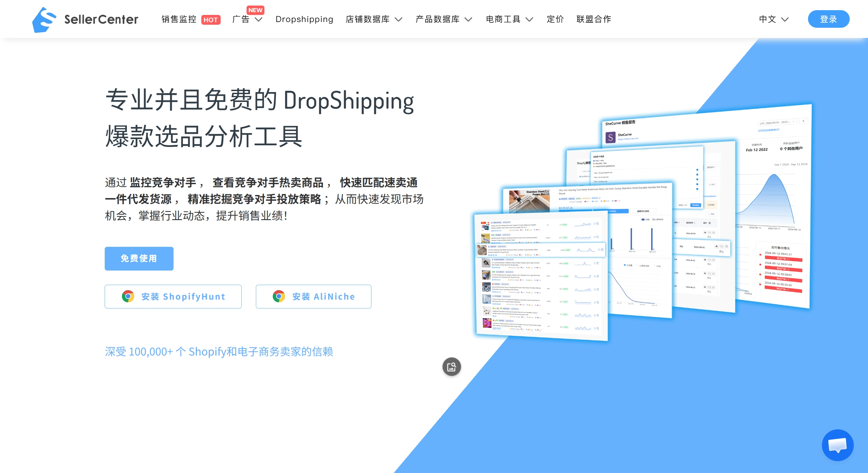Screen dimensions: 868x473
Task: Open the 广告 menu
Action: coord(241,19)
